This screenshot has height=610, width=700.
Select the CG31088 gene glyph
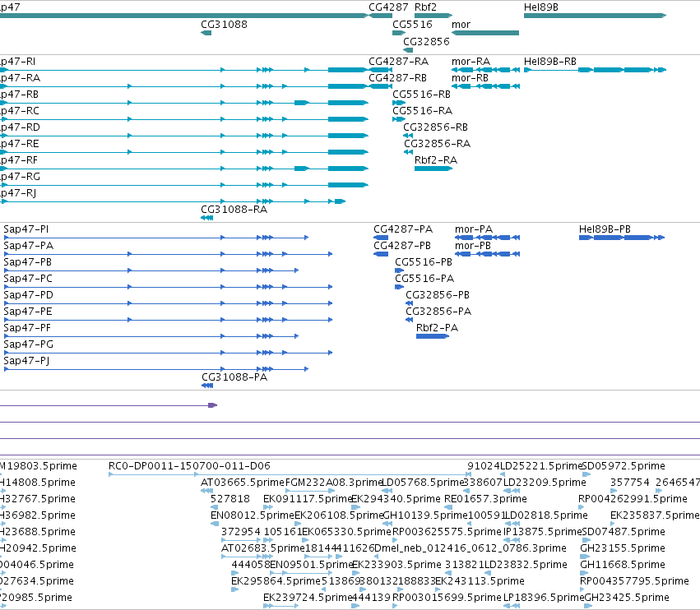pos(206,33)
